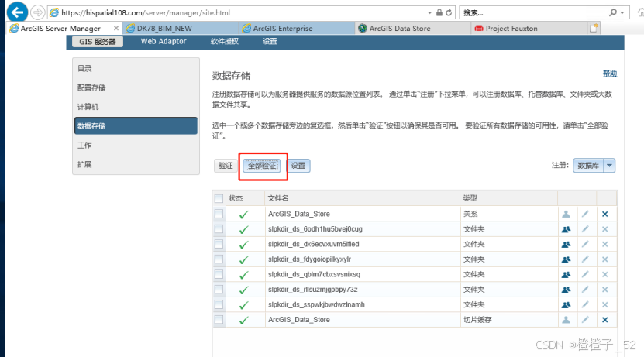Open sharing icon for slpkdir_ds_qblm7cbxsvsnixsq
Image resolution: width=644 pixels, height=357 pixels.
coord(566,274)
